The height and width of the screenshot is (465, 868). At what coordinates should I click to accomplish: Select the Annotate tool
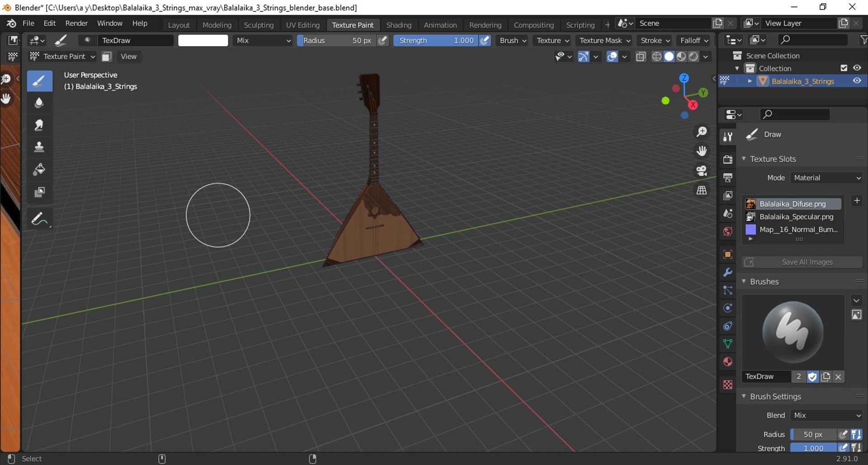39,219
